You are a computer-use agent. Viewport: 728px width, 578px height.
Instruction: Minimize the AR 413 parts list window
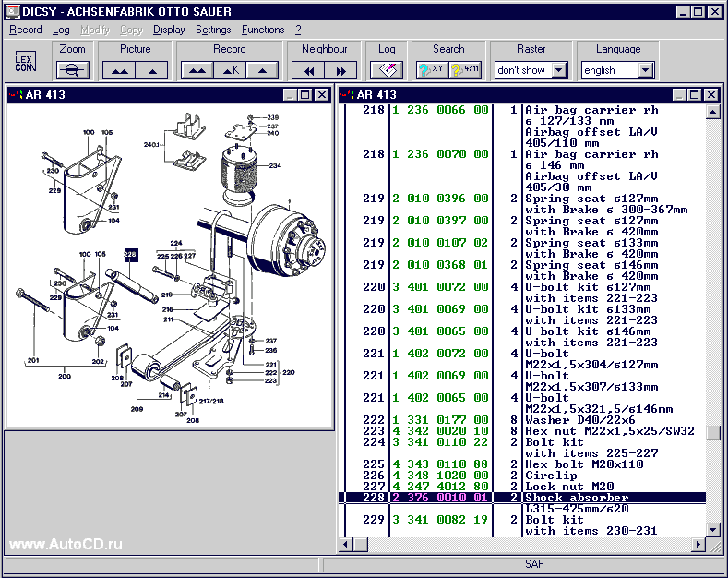coord(680,95)
